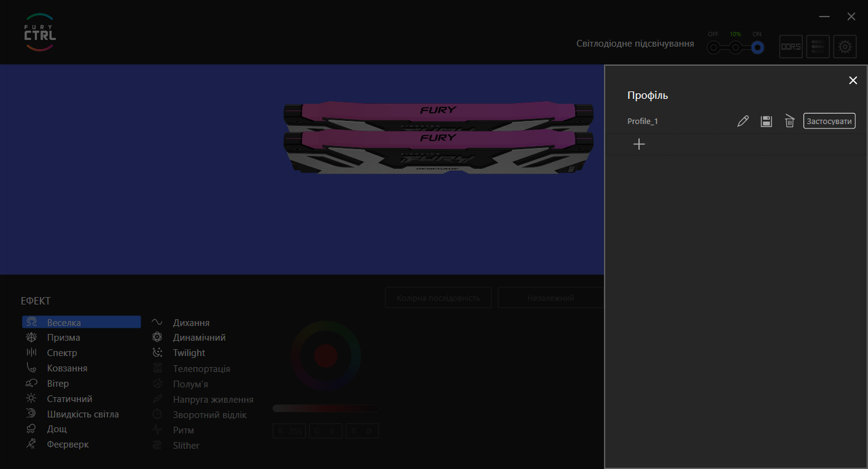The height and width of the screenshot is (469, 868).
Task: Choose the Швидкість світла effect
Action: 82,414
